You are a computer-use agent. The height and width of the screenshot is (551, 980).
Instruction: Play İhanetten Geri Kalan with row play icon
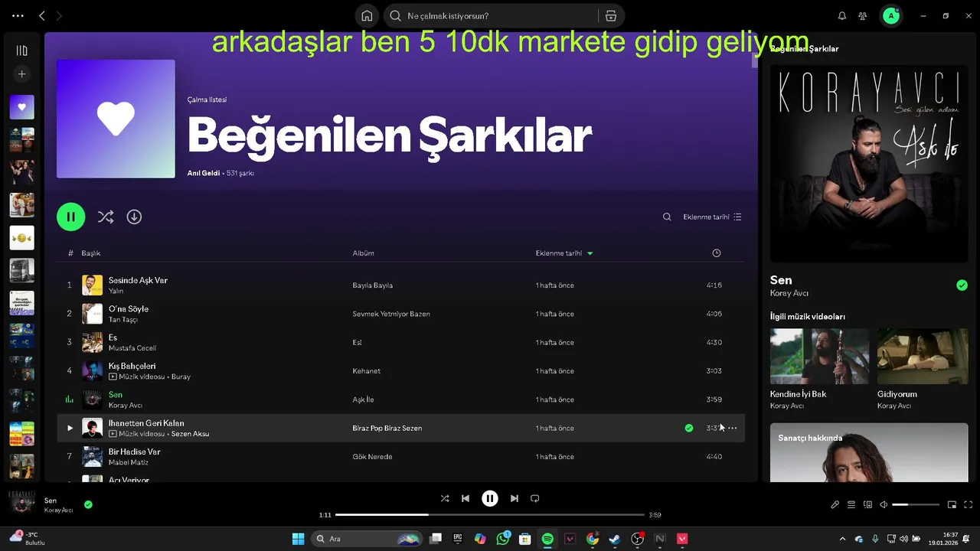[70, 428]
